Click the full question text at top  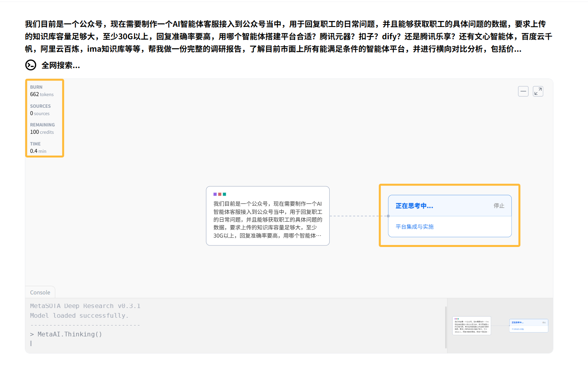tap(288, 37)
